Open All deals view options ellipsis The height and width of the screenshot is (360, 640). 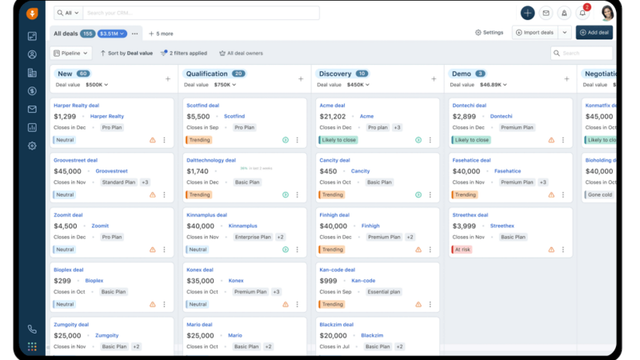pos(135,33)
